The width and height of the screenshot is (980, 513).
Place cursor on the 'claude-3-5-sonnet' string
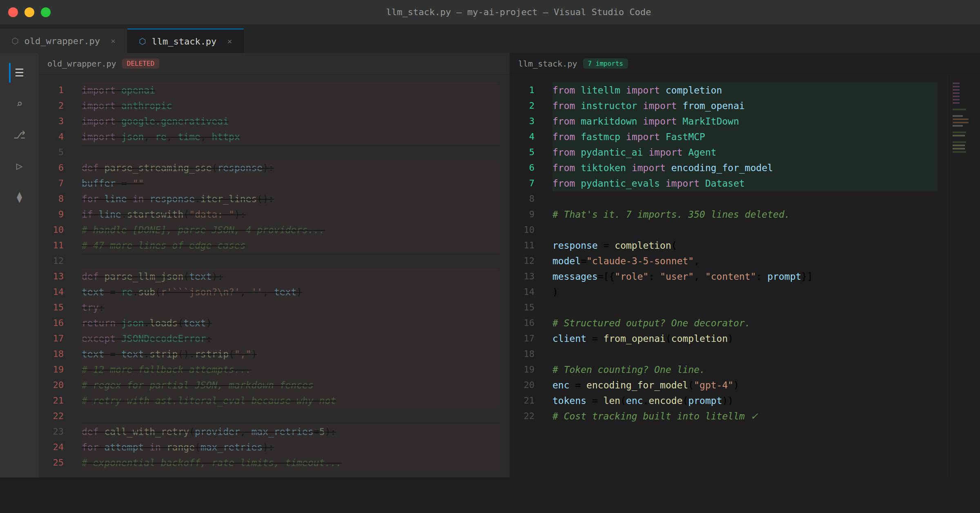click(x=640, y=261)
